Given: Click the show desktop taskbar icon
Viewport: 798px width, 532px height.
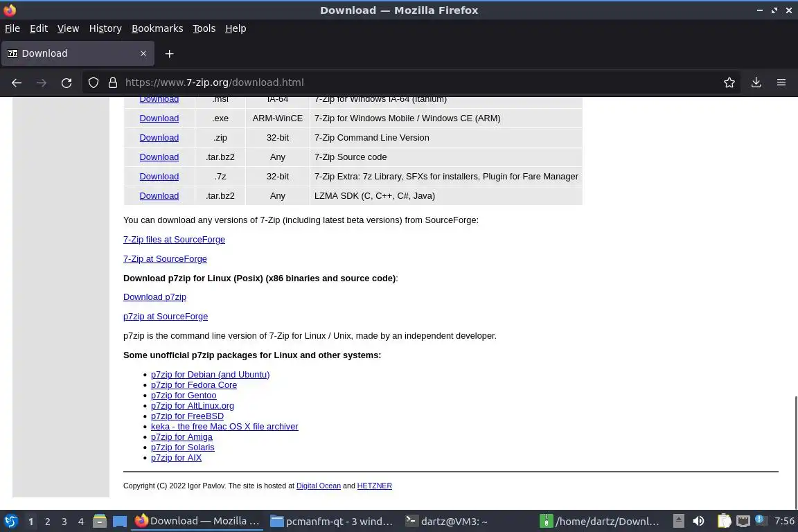Looking at the screenshot, I should tap(120, 521).
